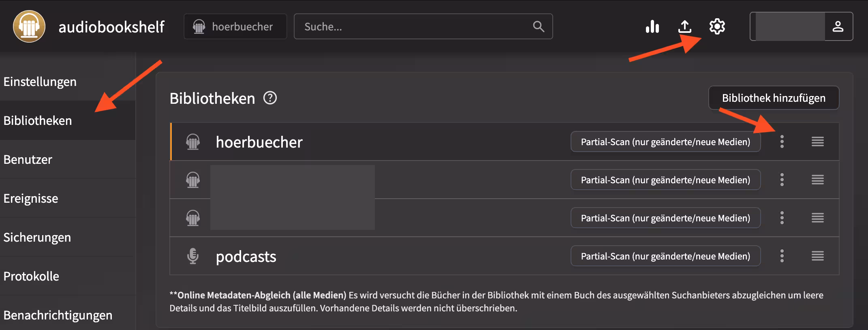Grab the drag handle of hoerbuecher row
This screenshot has height=330, width=868.
pyautogui.click(x=817, y=142)
